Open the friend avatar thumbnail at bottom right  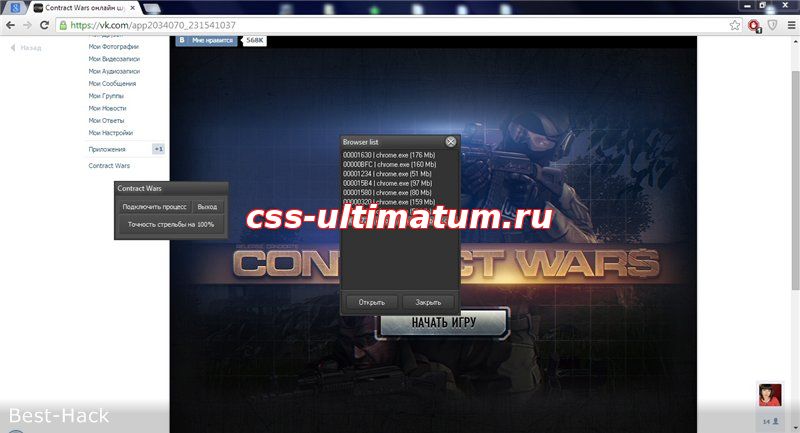point(770,395)
